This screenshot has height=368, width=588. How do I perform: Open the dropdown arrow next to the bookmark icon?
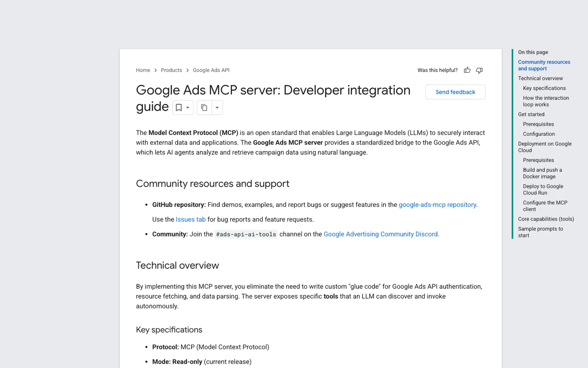point(188,108)
